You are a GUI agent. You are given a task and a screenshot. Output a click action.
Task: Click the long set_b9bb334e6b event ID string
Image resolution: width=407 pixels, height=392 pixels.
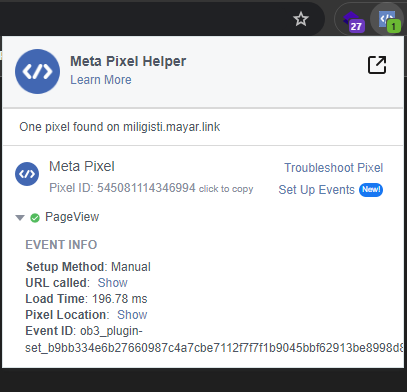[x=214, y=348]
